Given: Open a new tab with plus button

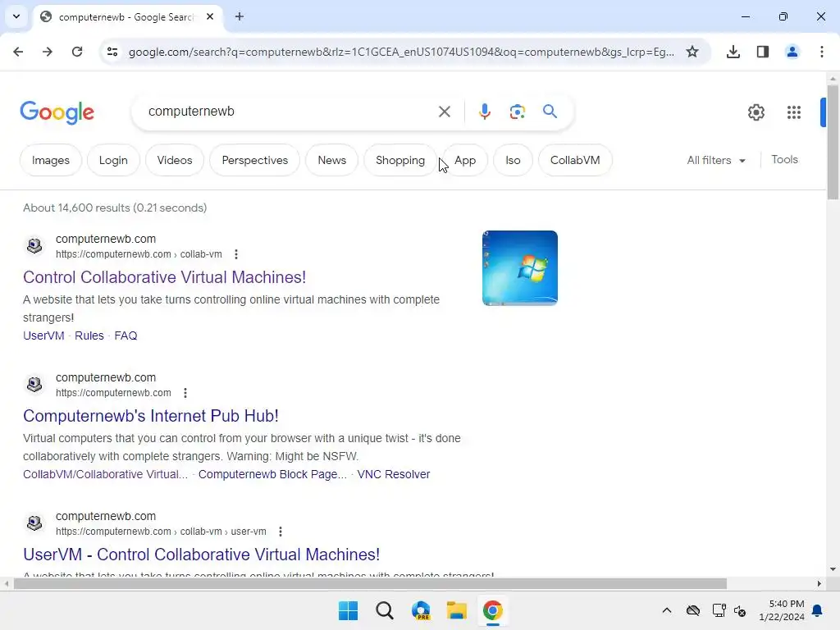Looking at the screenshot, I should tap(240, 16).
